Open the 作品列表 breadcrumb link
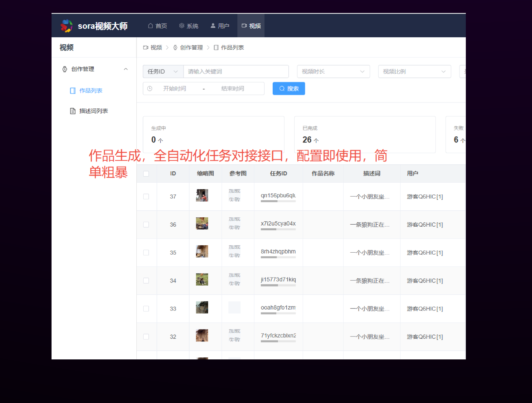Viewport: 532px width, 403px height. (x=232, y=48)
